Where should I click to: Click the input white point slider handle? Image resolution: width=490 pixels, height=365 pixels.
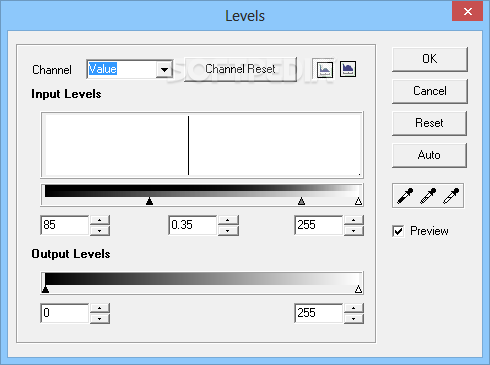click(358, 201)
